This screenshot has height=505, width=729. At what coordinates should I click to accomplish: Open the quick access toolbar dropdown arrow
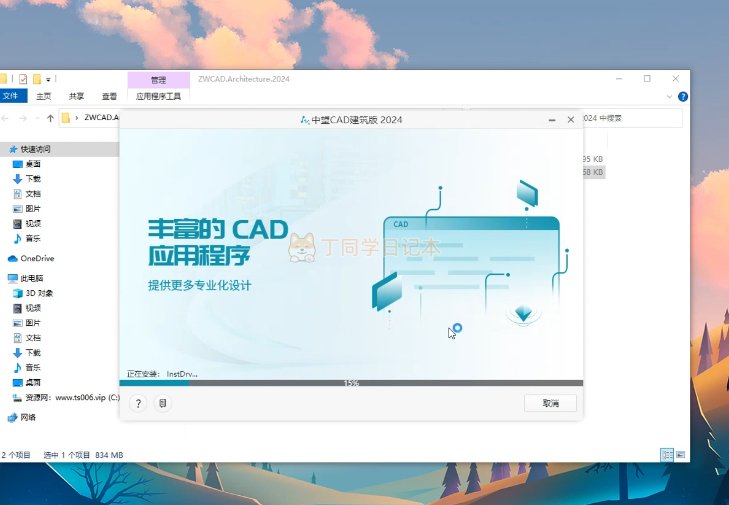(x=48, y=80)
